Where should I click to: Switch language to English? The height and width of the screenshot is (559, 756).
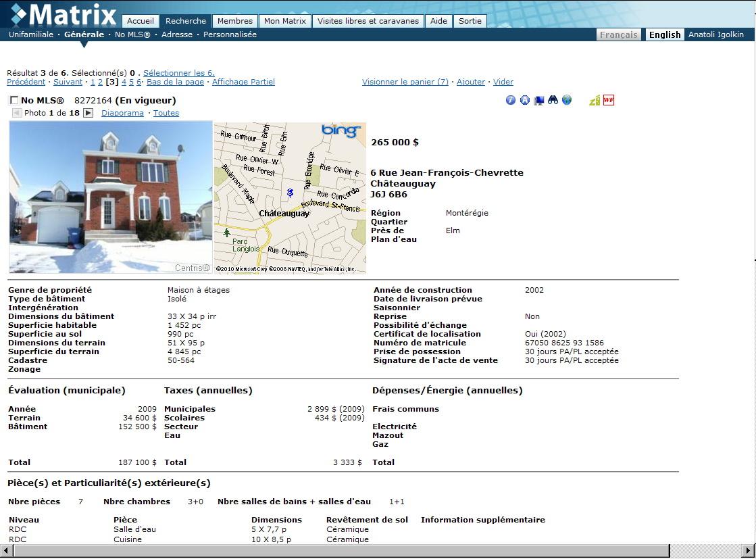coord(664,34)
